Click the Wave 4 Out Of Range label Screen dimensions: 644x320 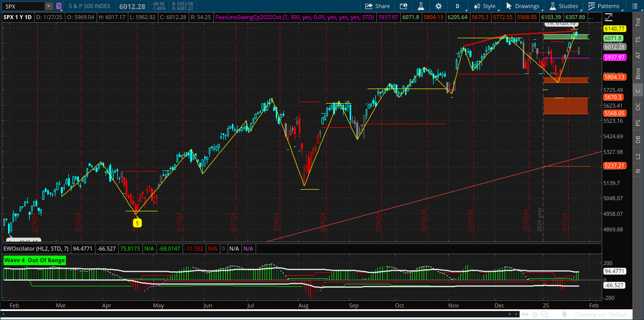point(35,260)
